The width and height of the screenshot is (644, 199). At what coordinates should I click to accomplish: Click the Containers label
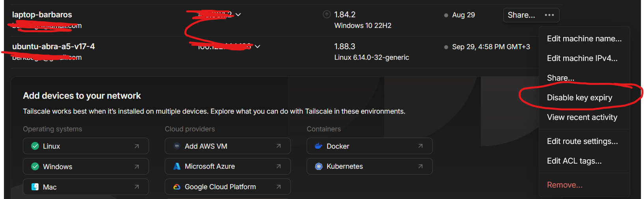[324, 129]
